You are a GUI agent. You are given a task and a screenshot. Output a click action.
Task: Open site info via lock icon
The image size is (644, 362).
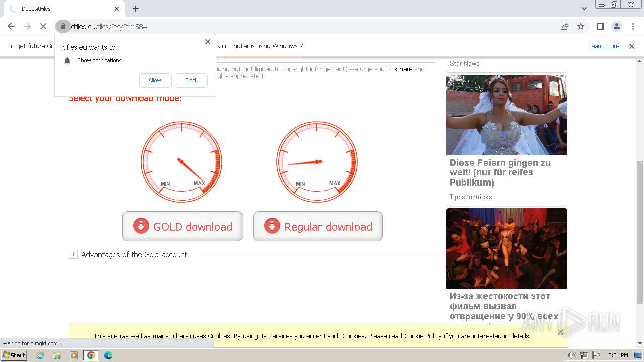coord(63,26)
